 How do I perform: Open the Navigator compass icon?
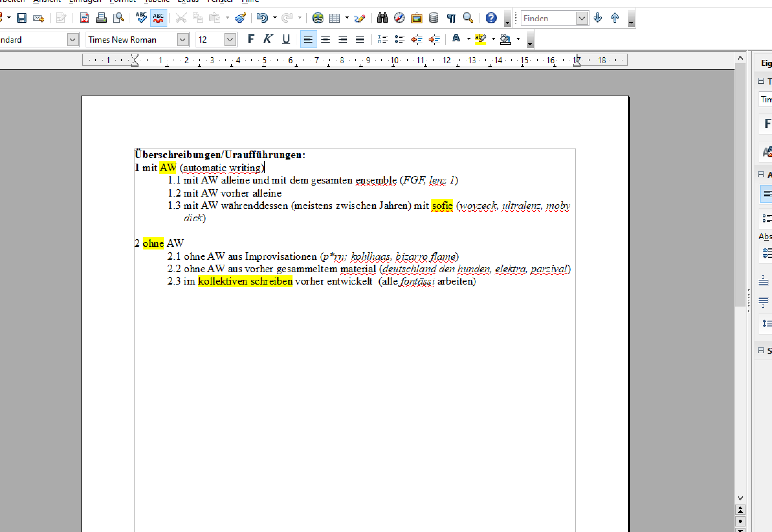(399, 18)
